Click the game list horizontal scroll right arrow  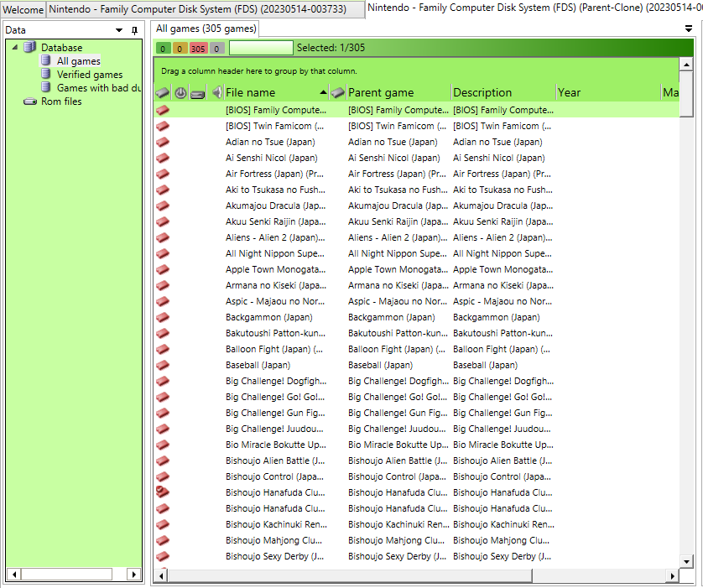click(x=672, y=575)
